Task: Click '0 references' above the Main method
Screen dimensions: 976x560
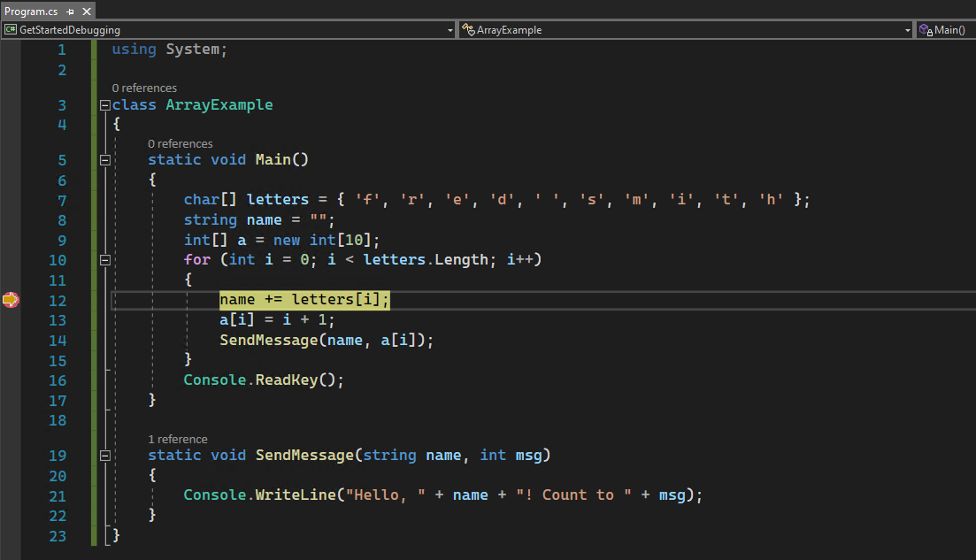Action: click(x=180, y=143)
